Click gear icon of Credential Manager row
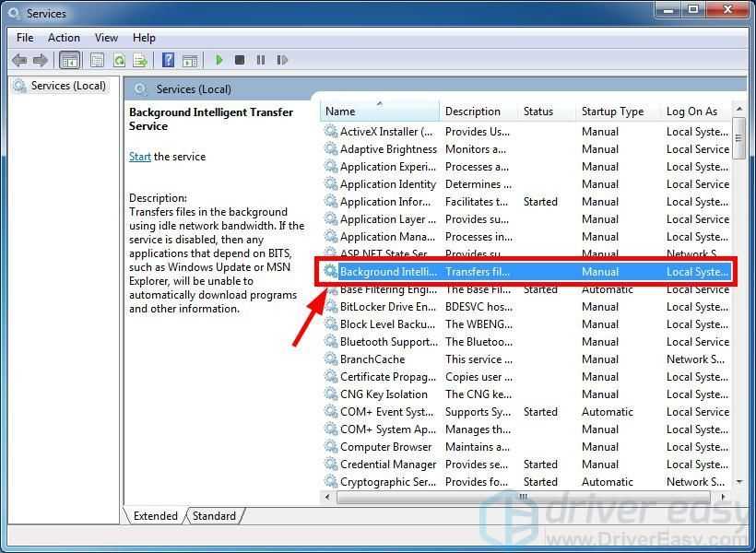Screen dimensions: 756x553 331,464
